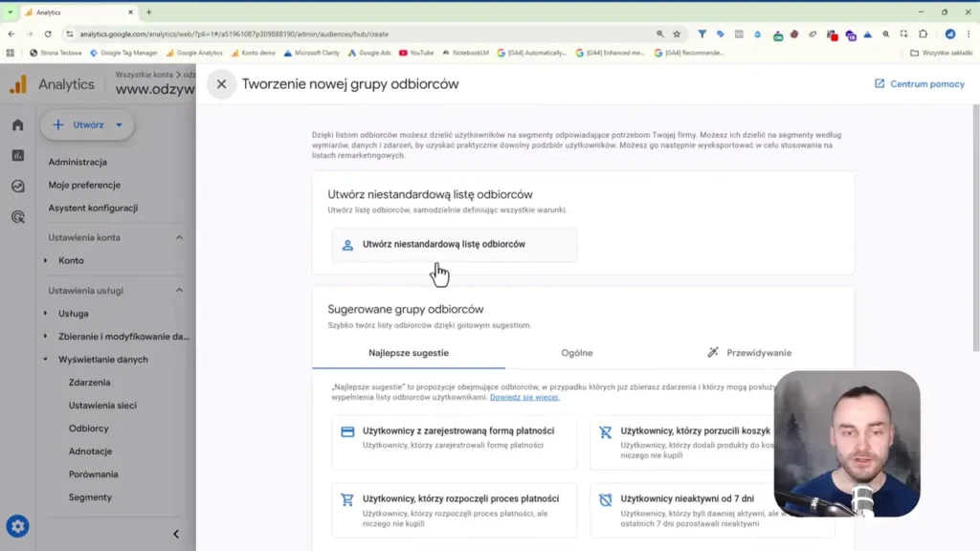
Task: Open the NotebookLM bookmark
Action: coord(466,54)
